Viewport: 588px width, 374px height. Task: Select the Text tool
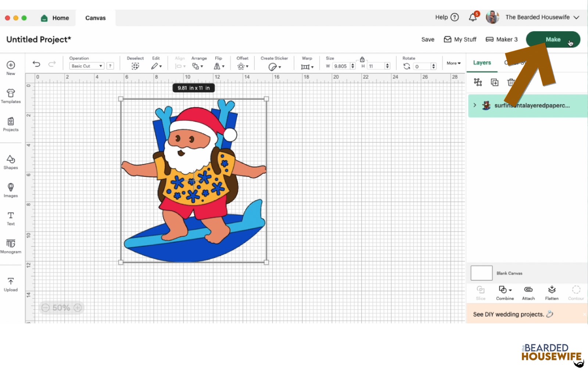11,218
